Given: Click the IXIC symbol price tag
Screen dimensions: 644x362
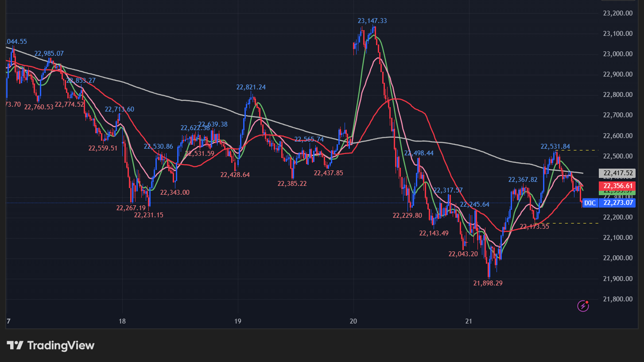Looking at the screenshot, I should (590, 203).
